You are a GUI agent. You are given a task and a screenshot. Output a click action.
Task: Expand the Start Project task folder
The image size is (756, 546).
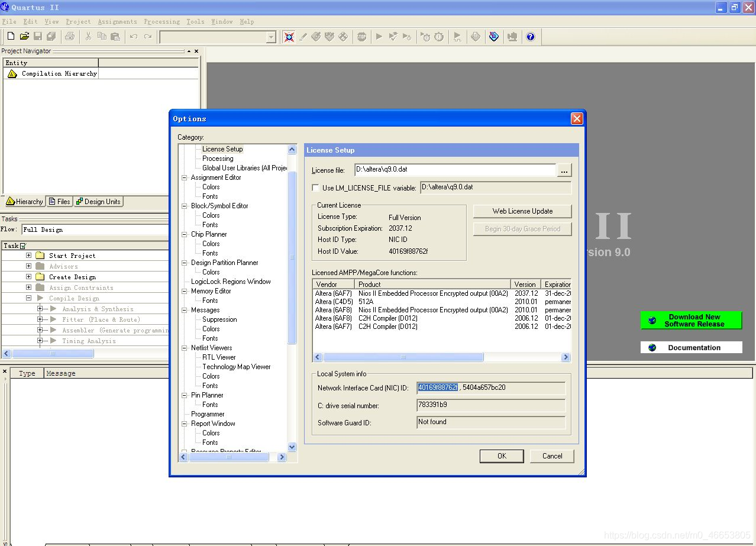pyautogui.click(x=28, y=256)
